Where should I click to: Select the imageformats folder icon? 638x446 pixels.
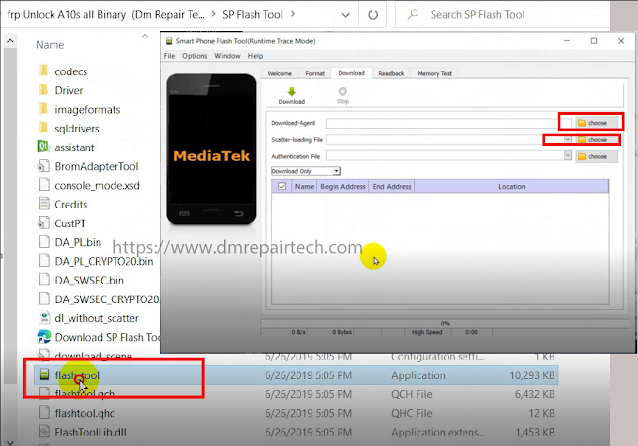(x=44, y=109)
